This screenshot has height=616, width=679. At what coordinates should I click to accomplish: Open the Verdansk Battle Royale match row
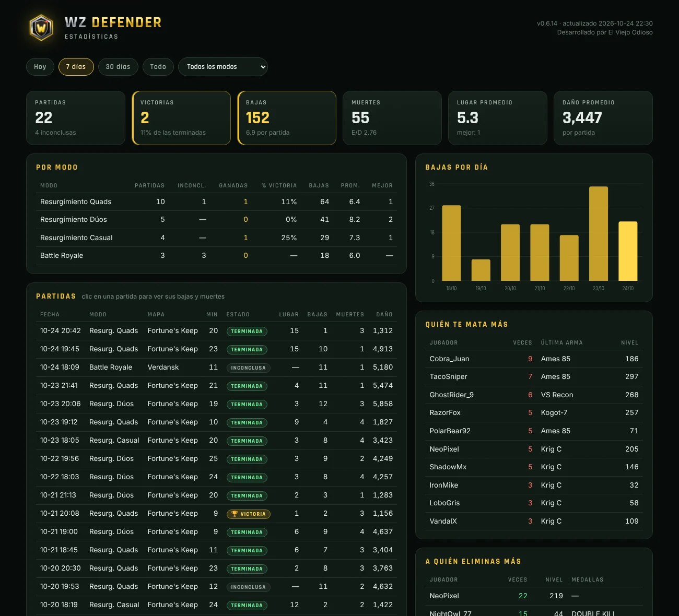(216, 368)
